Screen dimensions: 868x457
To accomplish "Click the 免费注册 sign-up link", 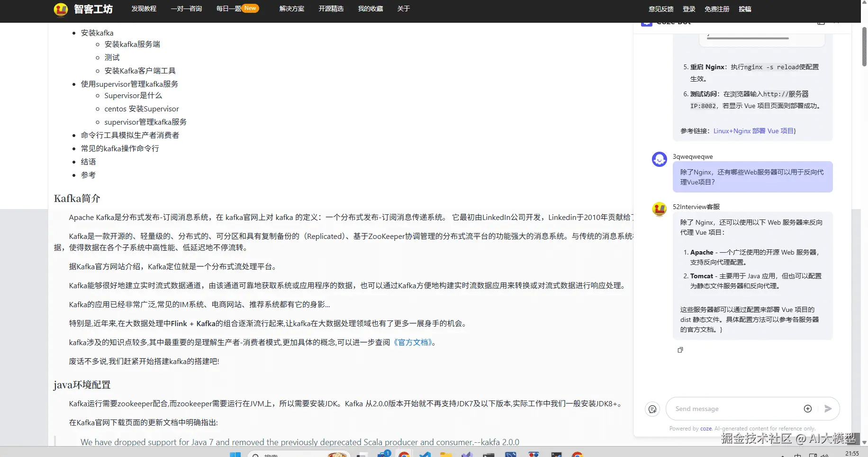I will point(717,9).
